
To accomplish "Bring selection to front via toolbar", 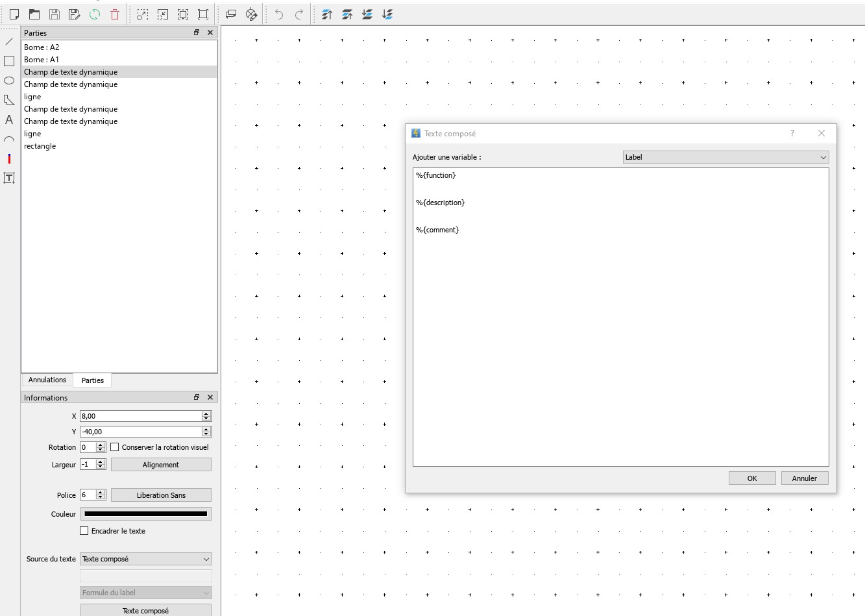I will tap(327, 14).
